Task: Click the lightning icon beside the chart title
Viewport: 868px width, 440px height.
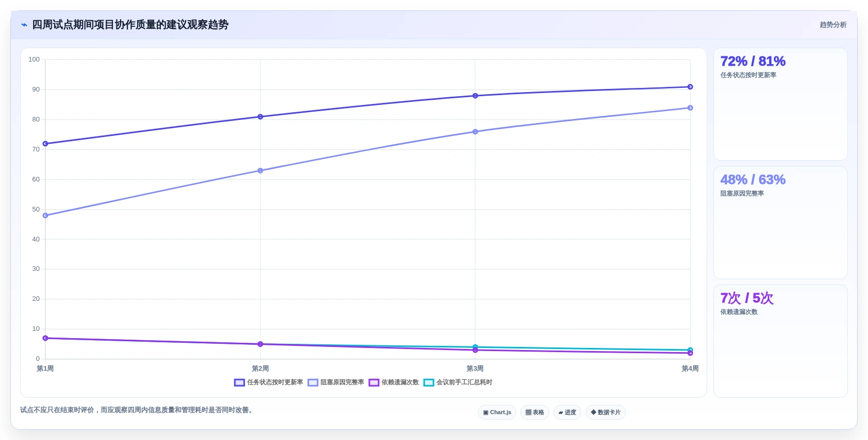Action: (24, 25)
